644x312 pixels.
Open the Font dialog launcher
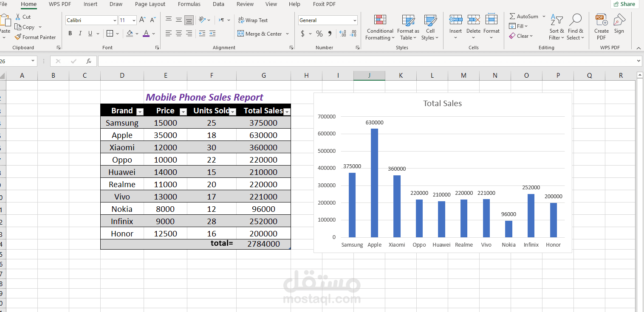[x=157, y=48]
